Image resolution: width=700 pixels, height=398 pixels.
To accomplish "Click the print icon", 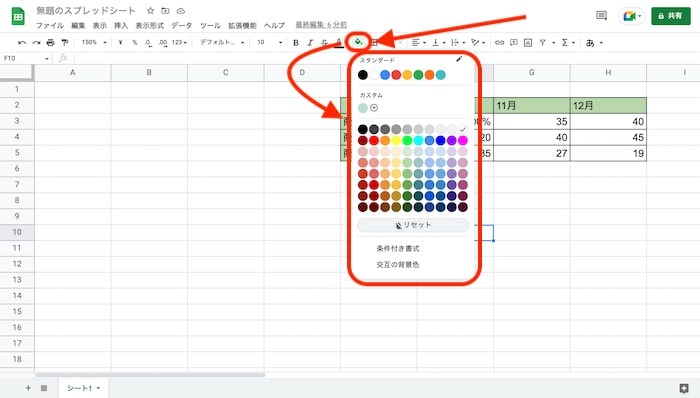I will click(x=50, y=43).
